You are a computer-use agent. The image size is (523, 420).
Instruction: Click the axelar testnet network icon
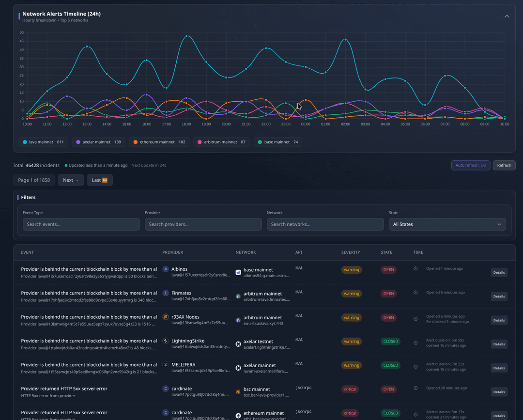point(238,344)
